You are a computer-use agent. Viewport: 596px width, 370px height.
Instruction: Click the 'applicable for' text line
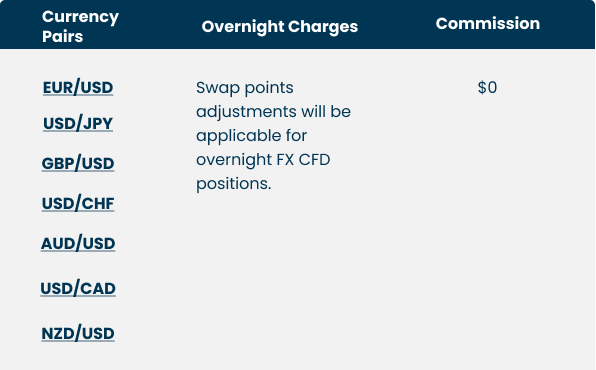251,136
